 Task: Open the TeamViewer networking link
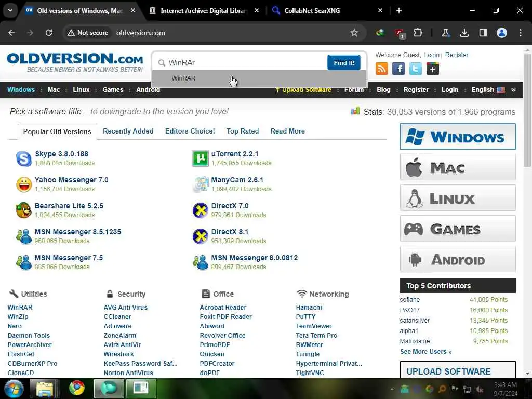(x=314, y=326)
